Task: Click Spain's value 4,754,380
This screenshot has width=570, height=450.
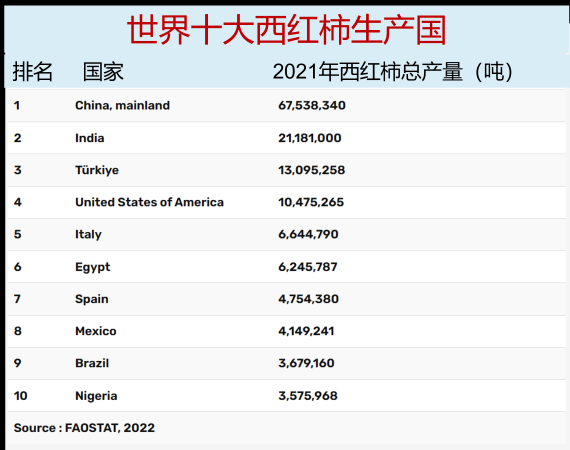Action: click(x=308, y=299)
